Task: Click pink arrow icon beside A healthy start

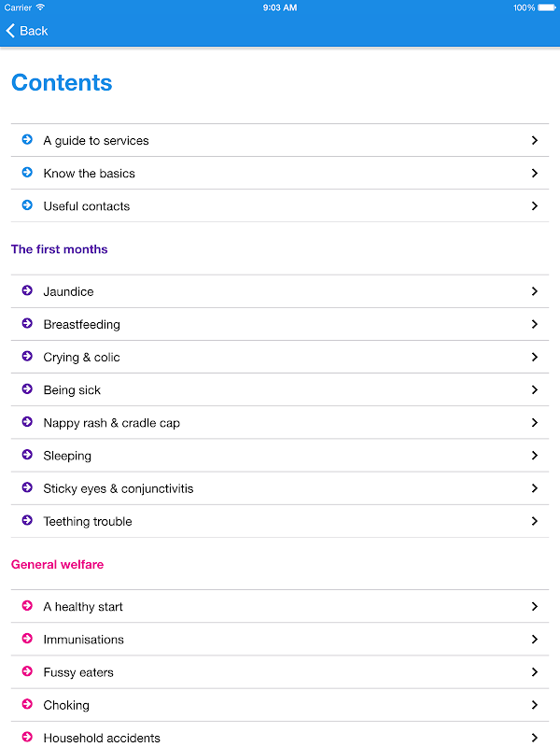Action: pyautogui.click(x=27, y=606)
